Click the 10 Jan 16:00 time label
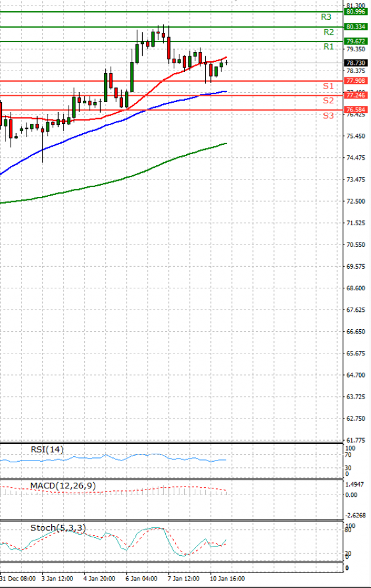371x588 pixels. [x=227, y=579]
